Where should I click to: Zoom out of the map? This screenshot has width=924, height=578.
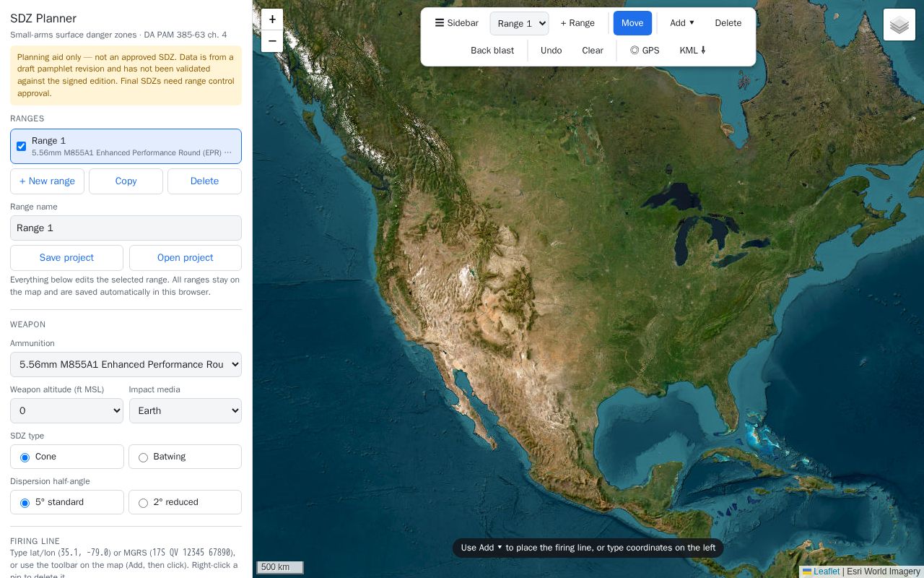[x=272, y=41]
